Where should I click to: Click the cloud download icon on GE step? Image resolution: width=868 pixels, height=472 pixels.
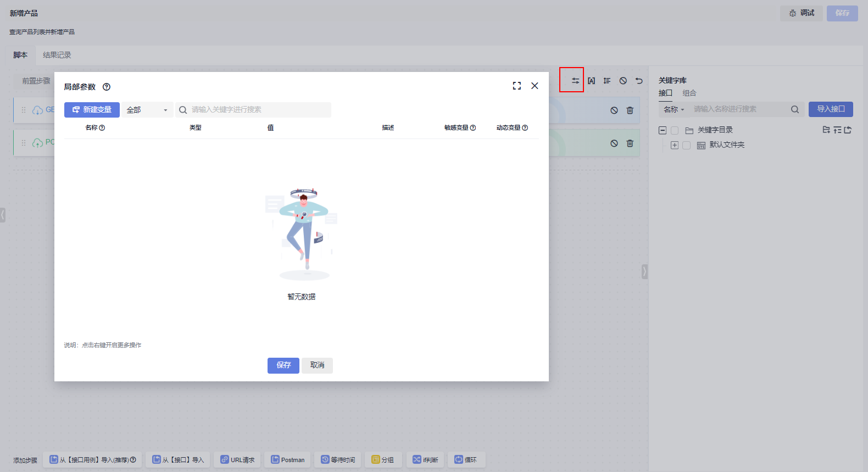37,110
